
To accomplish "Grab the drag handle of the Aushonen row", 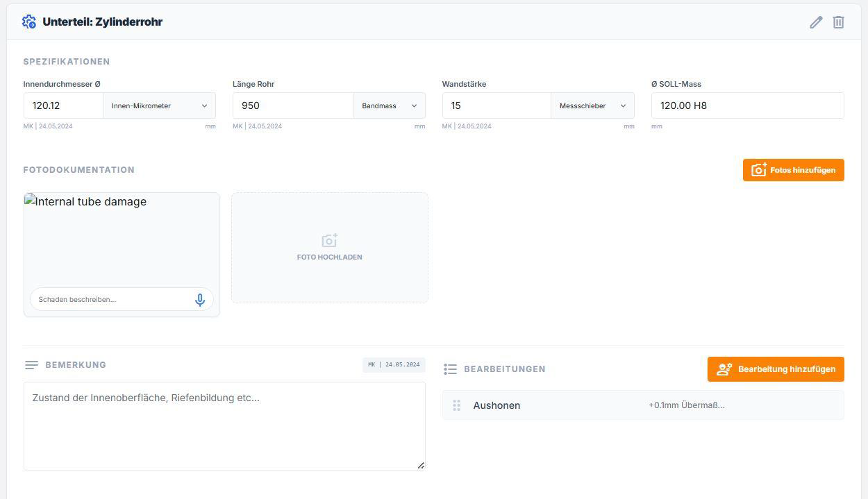I will click(457, 405).
